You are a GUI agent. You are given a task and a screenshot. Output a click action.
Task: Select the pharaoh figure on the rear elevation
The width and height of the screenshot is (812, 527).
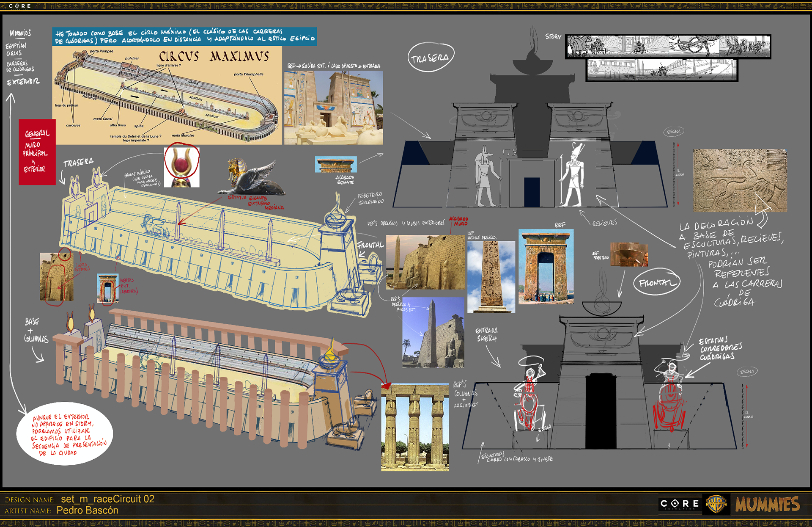[573, 174]
